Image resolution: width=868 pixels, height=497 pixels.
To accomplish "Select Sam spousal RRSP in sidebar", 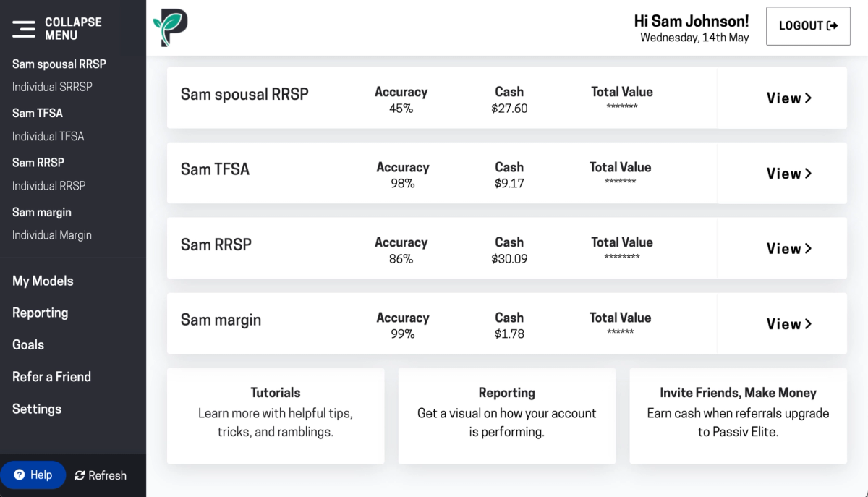I will [x=59, y=64].
